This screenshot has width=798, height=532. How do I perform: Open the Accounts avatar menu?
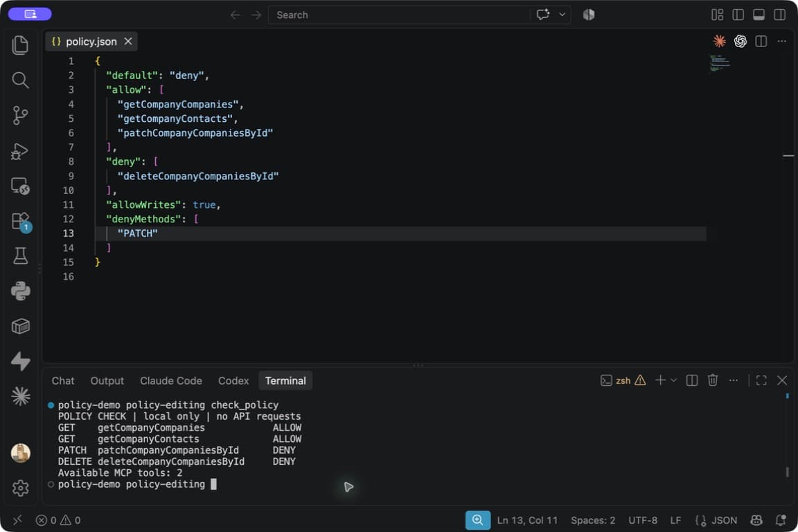tap(20, 452)
